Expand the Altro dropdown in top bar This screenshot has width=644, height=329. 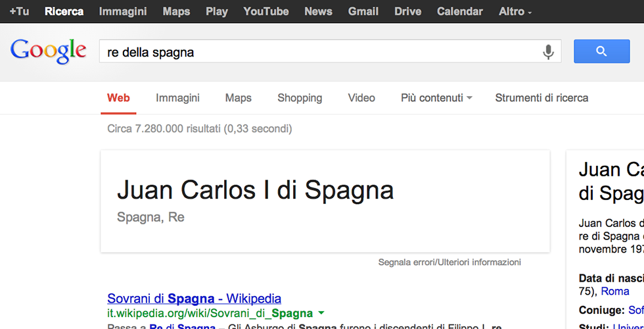click(515, 11)
